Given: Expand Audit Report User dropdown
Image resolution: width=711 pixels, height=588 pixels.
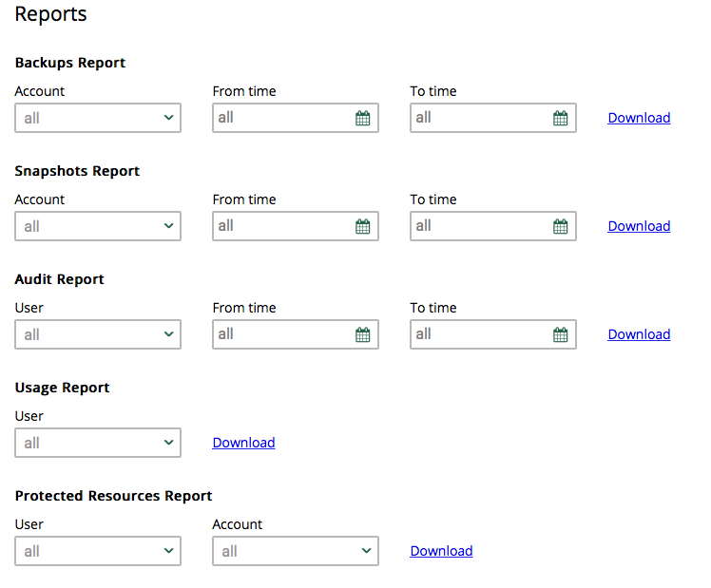Looking at the screenshot, I should (x=98, y=334).
